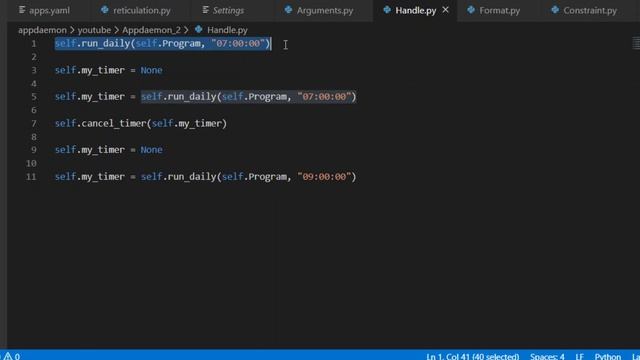Open the appdaemon breadcrumb folder

[42, 30]
